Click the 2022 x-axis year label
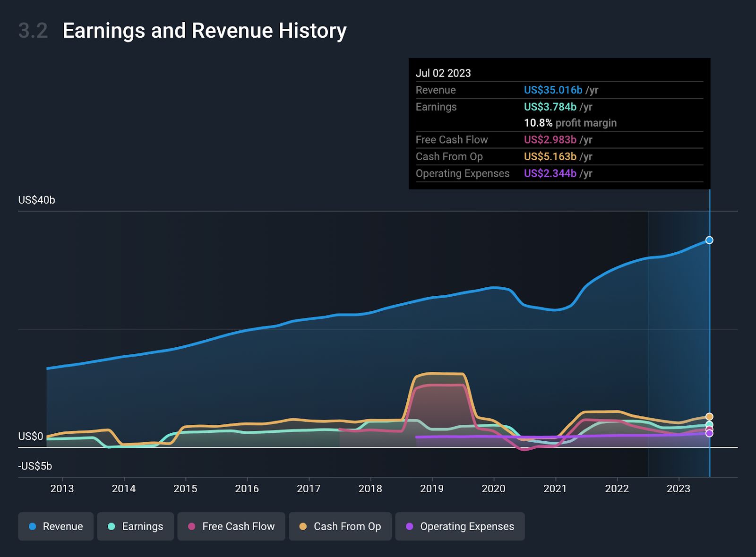The image size is (756, 557). [x=617, y=488]
